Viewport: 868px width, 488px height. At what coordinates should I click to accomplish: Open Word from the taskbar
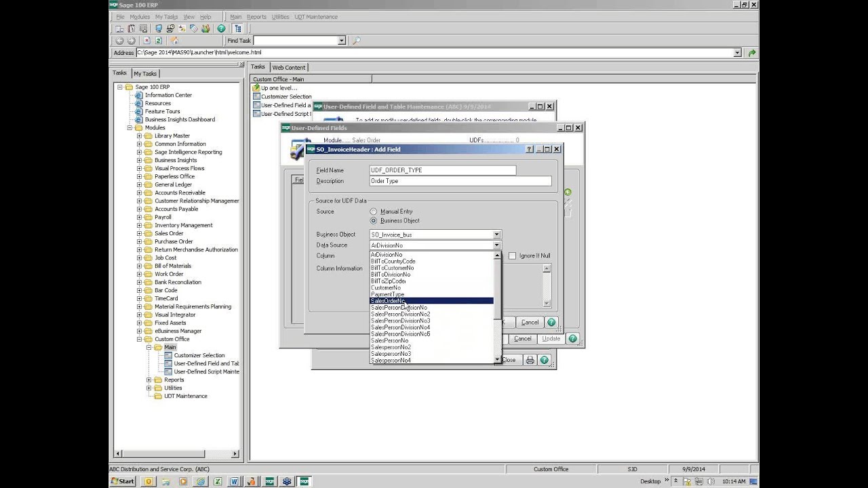235,481
